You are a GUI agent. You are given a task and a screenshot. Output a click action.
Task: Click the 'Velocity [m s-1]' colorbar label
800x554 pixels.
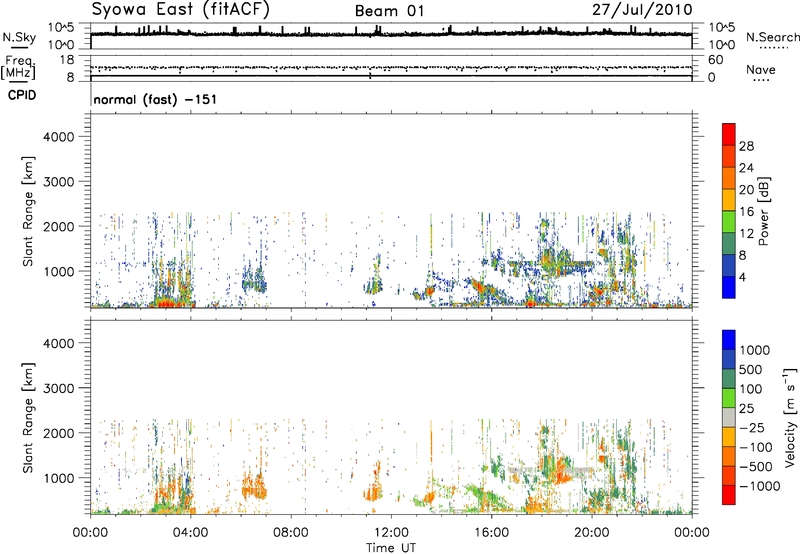(790, 417)
